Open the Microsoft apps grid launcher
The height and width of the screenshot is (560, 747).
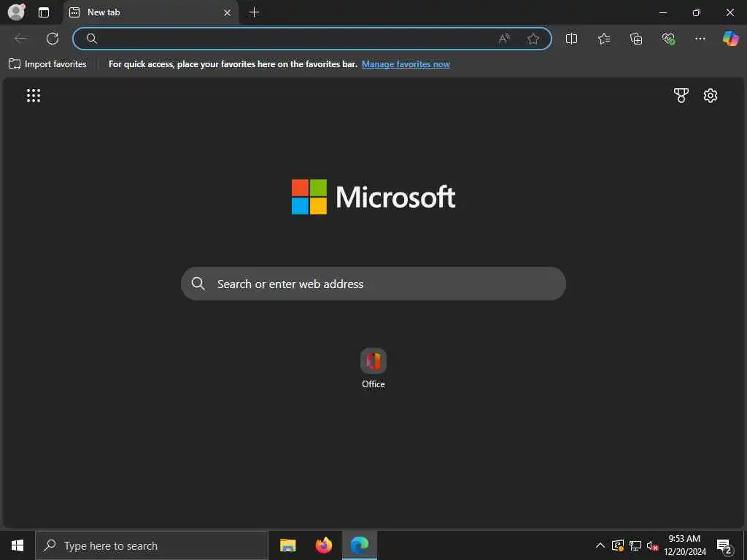coord(34,96)
